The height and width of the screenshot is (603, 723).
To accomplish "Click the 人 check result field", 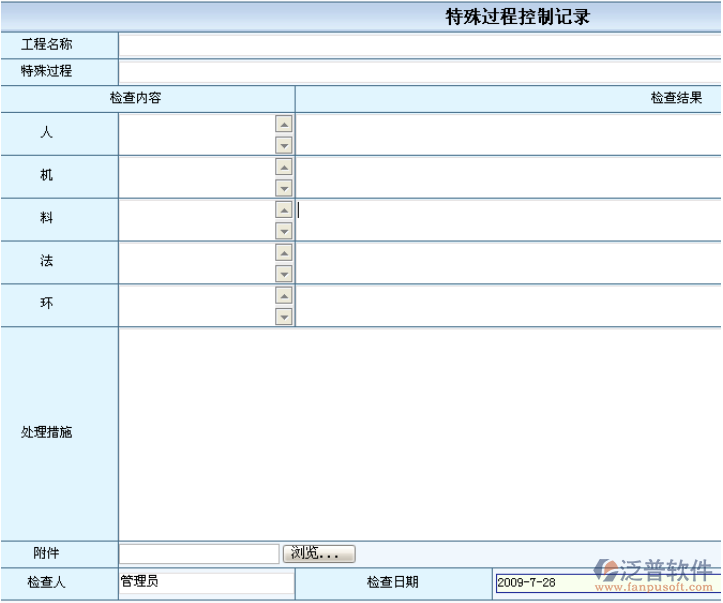I will (x=509, y=134).
